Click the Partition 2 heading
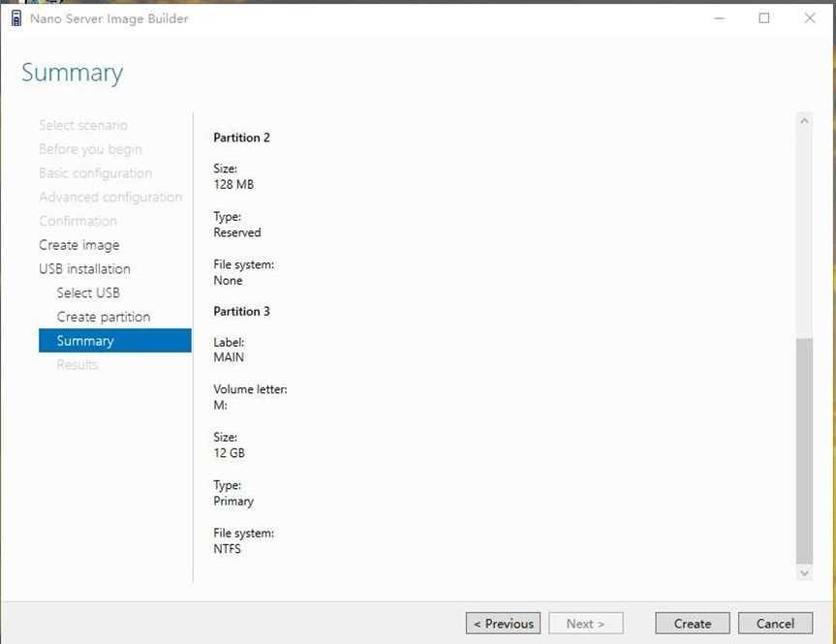The width and height of the screenshot is (836, 644). [x=241, y=138]
